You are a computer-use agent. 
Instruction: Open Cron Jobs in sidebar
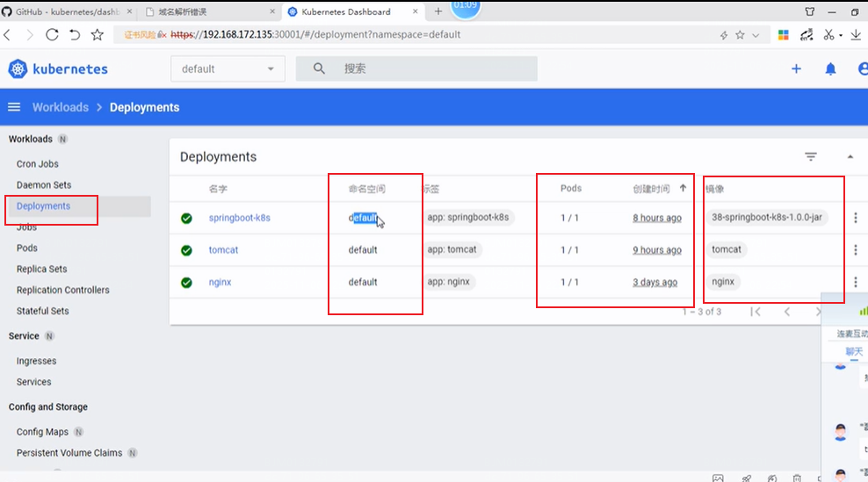[37, 164]
